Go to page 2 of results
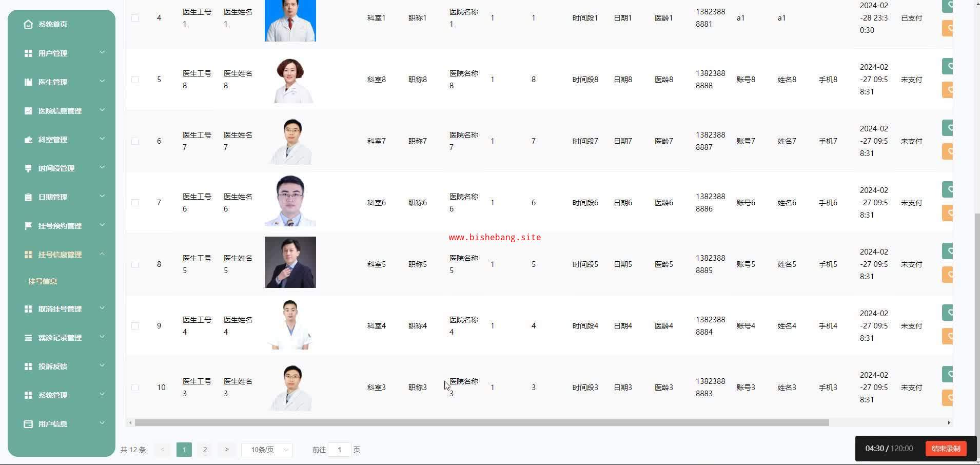Image resolution: width=980 pixels, height=465 pixels. [x=205, y=450]
